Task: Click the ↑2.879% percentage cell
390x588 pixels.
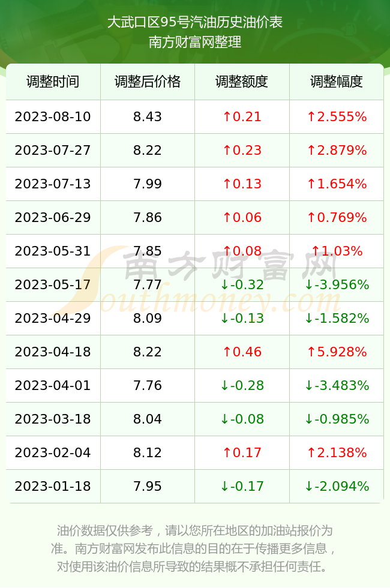Action: click(x=337, y=151)
